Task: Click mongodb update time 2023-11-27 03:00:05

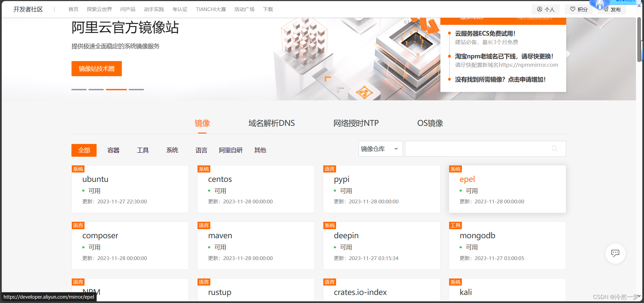Action: click(x=499, y=258)
